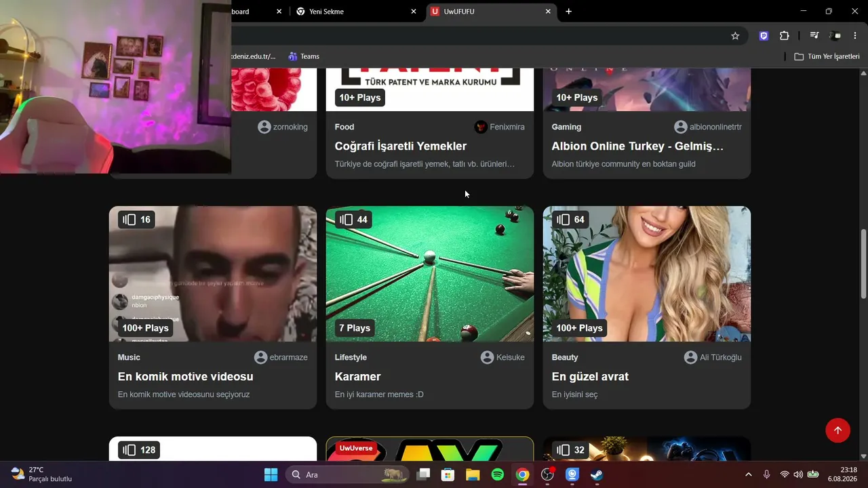Click the 64 choices count badge
Screen dimensions: 868x488
570,220
